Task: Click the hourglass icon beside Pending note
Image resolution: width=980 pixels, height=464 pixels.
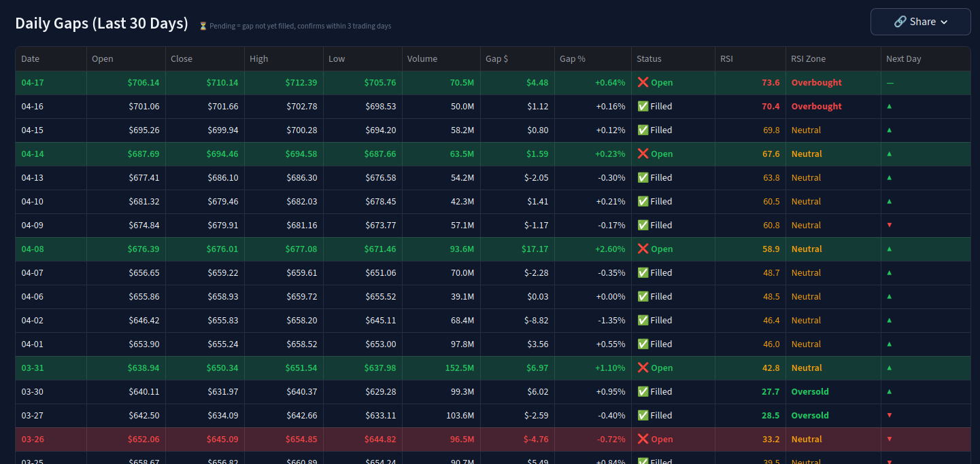Action: tap(203, 26)
